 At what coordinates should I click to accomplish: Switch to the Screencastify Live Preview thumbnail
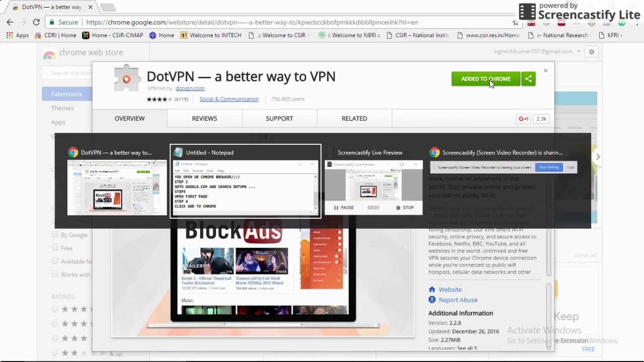(x=373, y=182)
